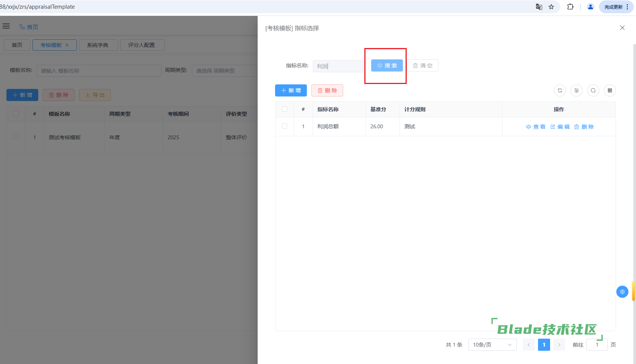
Task: Click the 前往 page jump input
Action: point(597,345)
